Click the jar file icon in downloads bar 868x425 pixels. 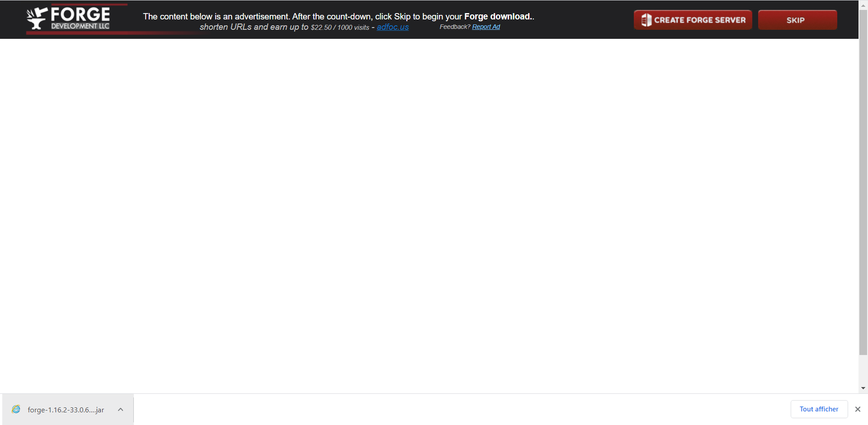16,409
